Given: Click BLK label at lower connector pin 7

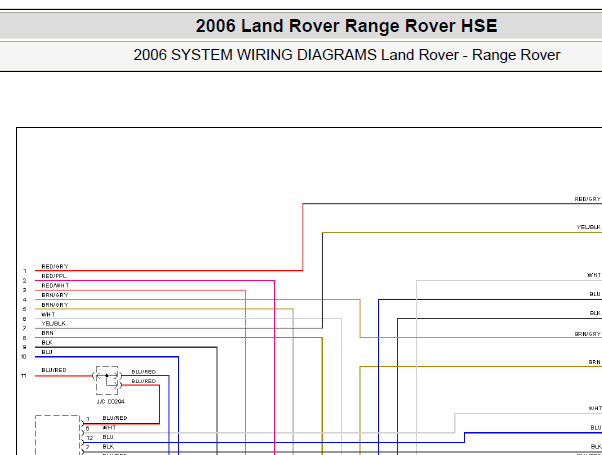Looking at the screenshot, I should tap(108, 447).
